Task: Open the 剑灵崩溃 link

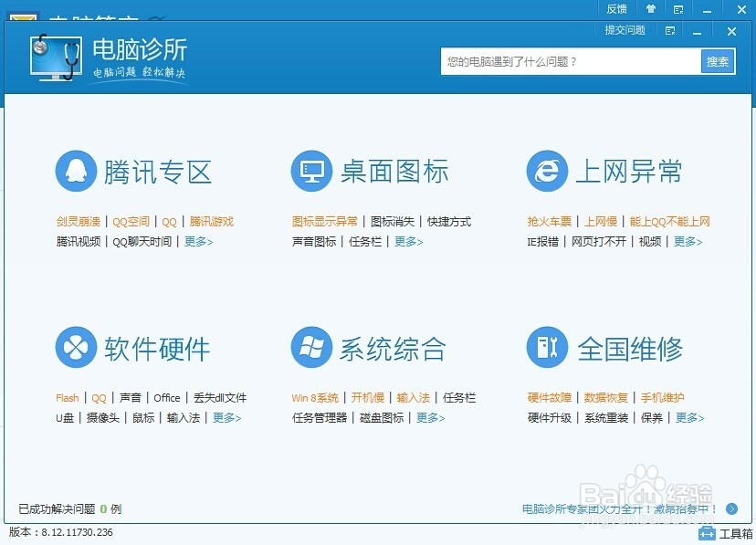Action: [79, 222]
